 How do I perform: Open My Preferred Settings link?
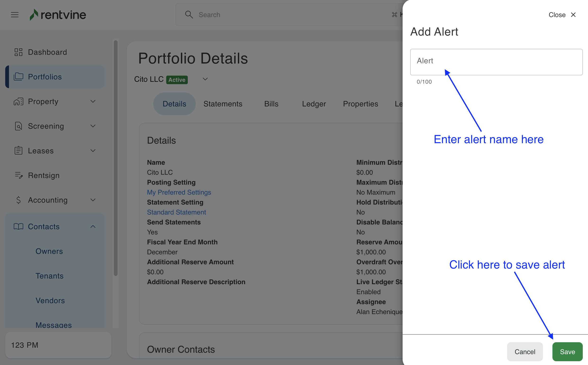179,192
